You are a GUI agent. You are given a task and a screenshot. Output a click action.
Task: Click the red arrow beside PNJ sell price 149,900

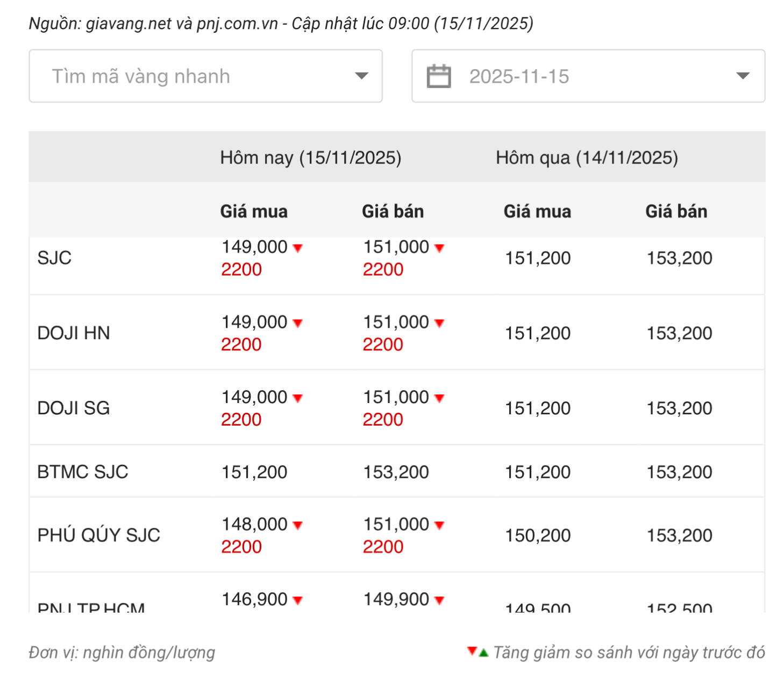[x=439, y=600]
